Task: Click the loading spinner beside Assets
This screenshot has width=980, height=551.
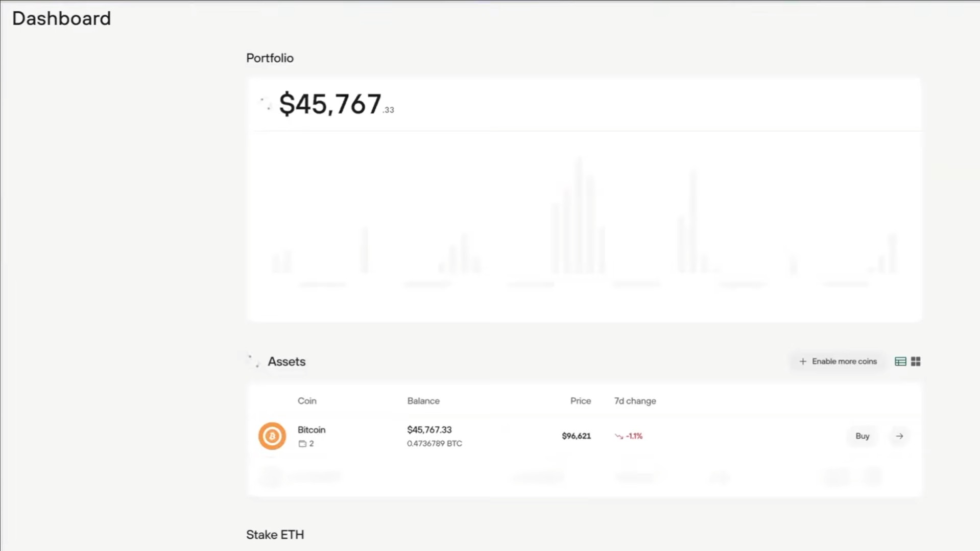Action: click(254, 361)
